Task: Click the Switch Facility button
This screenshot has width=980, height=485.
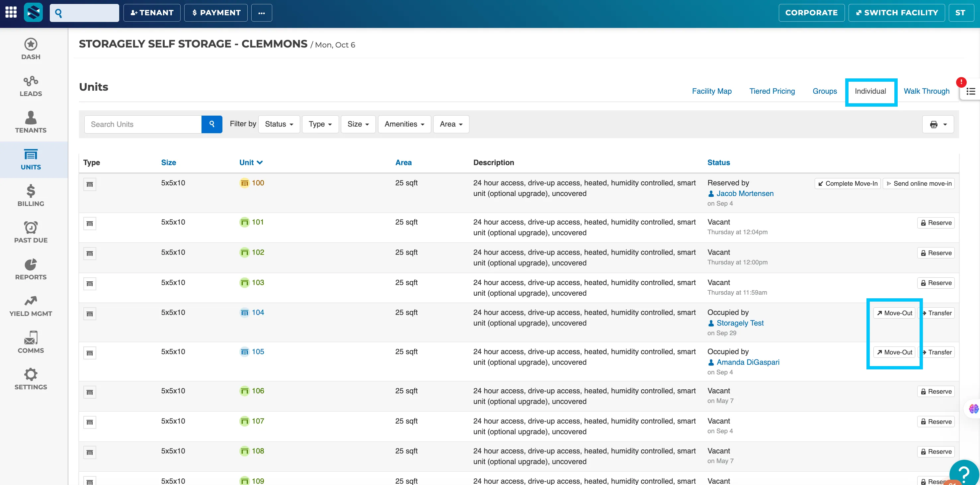Action: point(897,13)
